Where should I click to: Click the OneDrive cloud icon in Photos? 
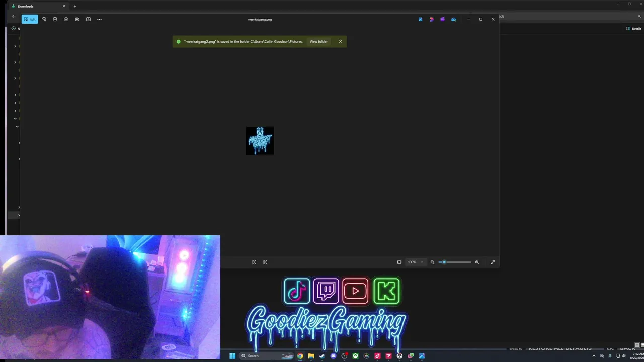point(453,19)
